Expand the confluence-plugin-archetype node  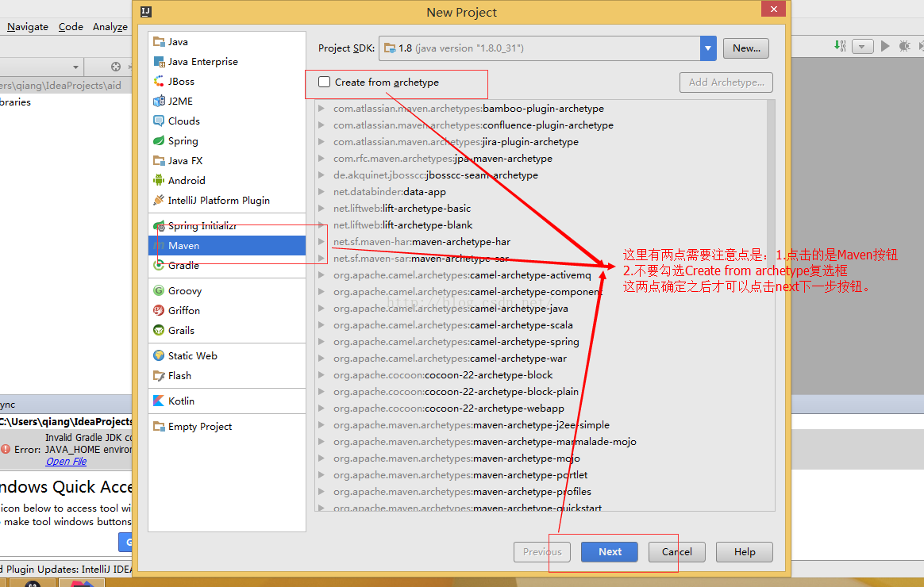coord(321,125)
